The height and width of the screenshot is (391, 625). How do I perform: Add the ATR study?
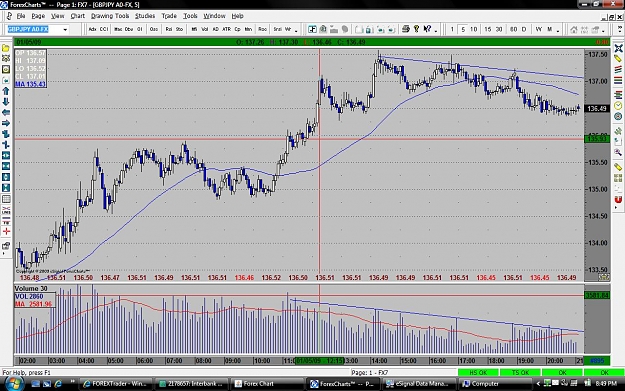coord(226,29)
